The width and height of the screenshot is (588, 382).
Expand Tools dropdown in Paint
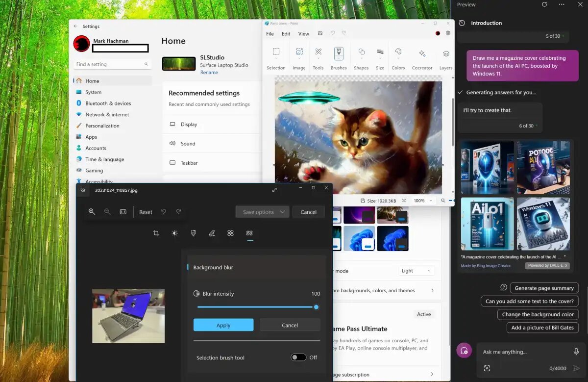pyautogui.click(x=318, y=58)
